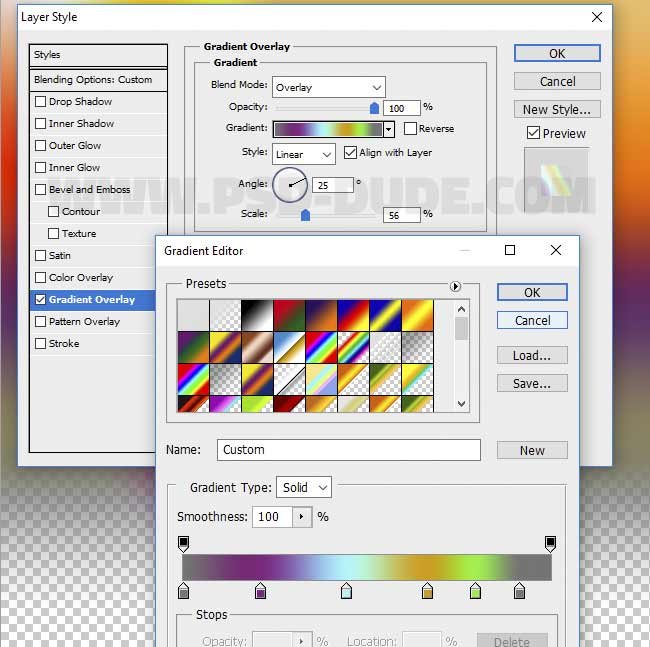Viewport: 650px width, 647px height.
Task: Choose the black-to-white gradient preset
Action: [256, 315]
